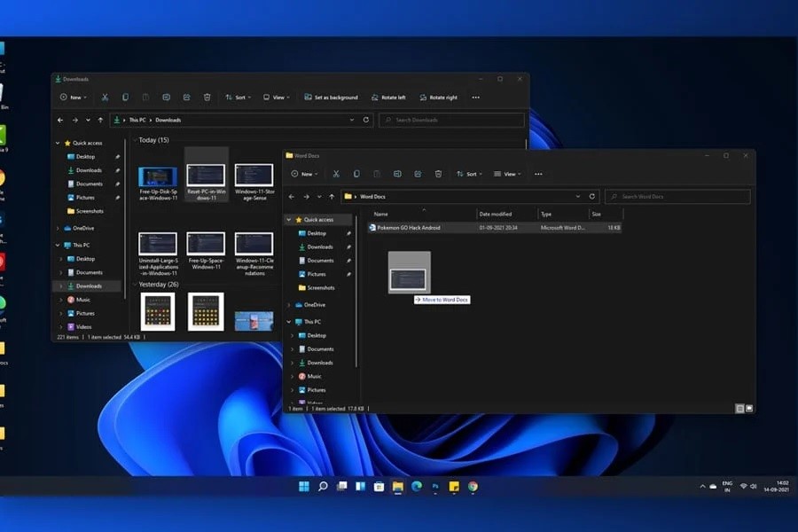
Task: Expand OneDrive in Downloads navigation pane
Action: coord(59,228)
